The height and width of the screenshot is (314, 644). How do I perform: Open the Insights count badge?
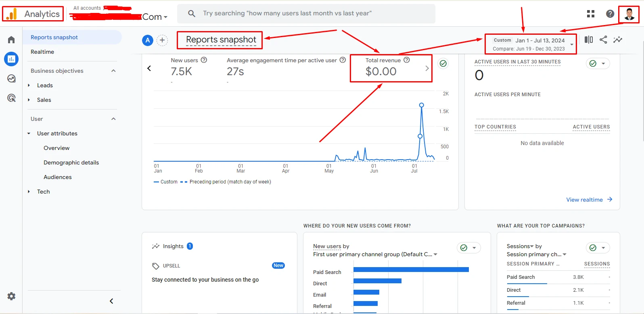click(190, 246)
